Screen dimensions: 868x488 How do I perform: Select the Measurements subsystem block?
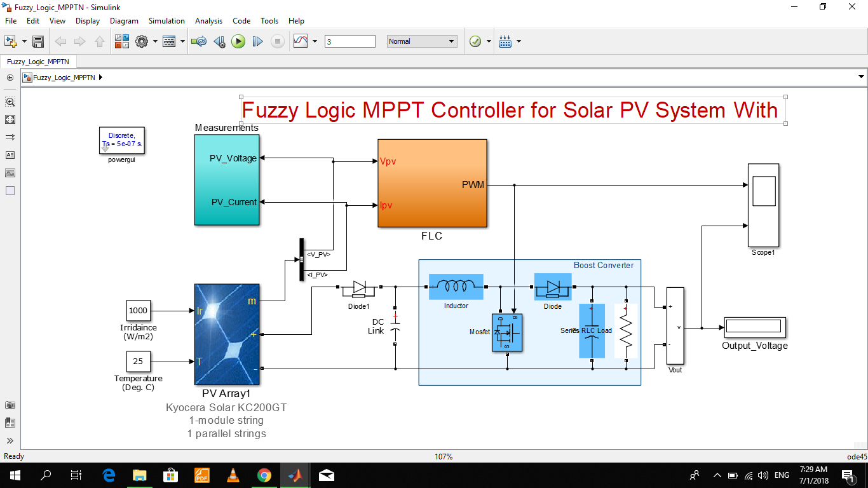(x=227, y=180)
